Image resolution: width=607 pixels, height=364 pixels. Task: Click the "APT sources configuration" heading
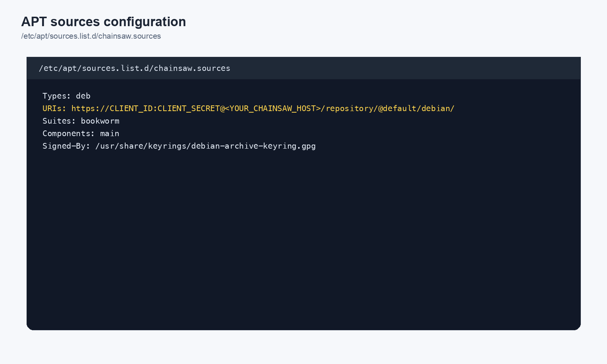[104, 22]
